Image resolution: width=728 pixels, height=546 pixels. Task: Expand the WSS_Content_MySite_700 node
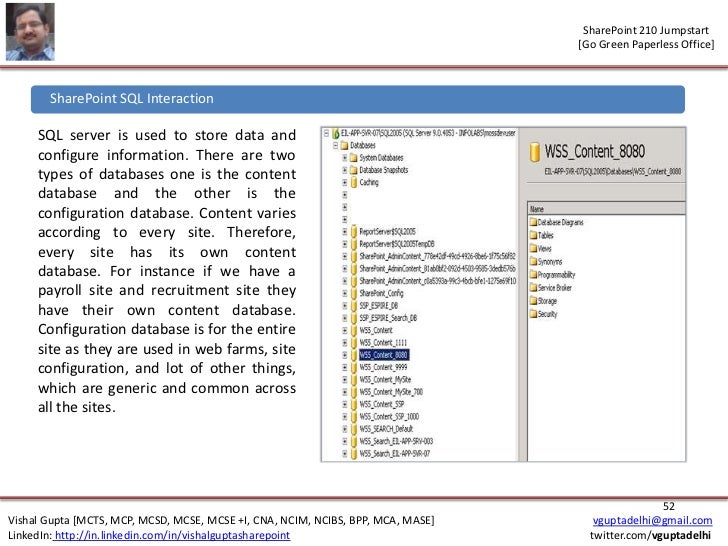(x=344, y=392)
